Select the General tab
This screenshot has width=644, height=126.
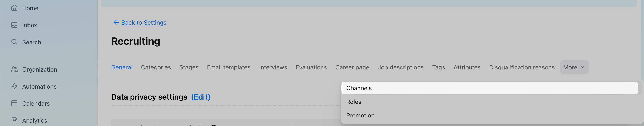click(122, 67)
